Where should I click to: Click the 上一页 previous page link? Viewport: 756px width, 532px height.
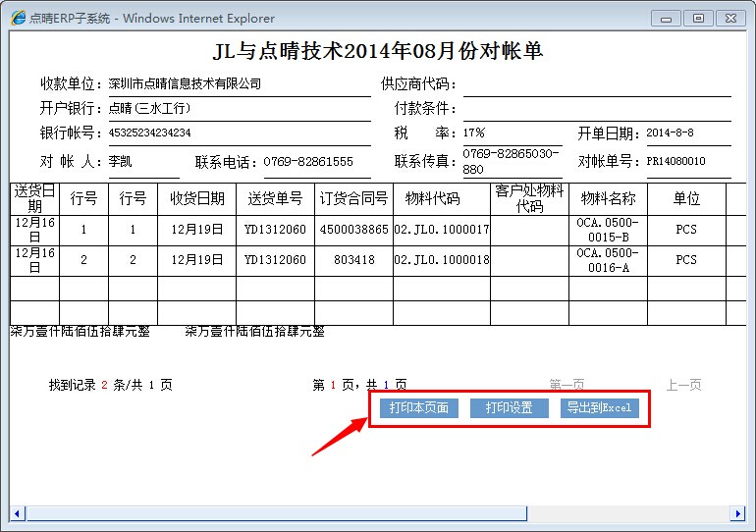pos(683,385)
